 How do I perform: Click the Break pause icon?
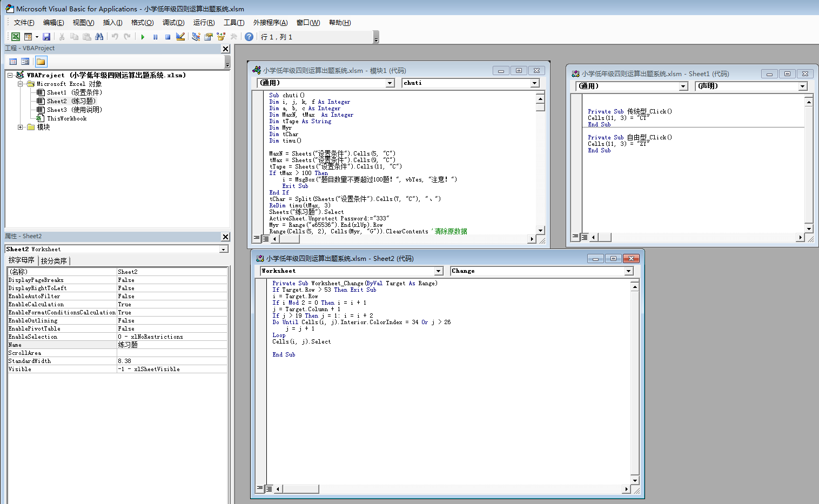(155, 37)
